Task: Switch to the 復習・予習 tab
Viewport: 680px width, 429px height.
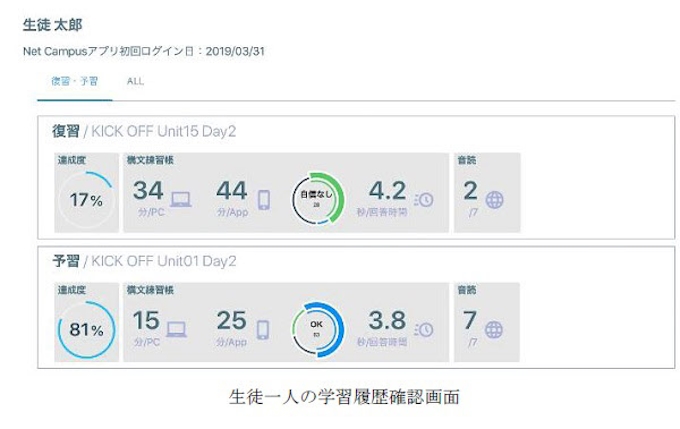Action: (x=76, y=81)
